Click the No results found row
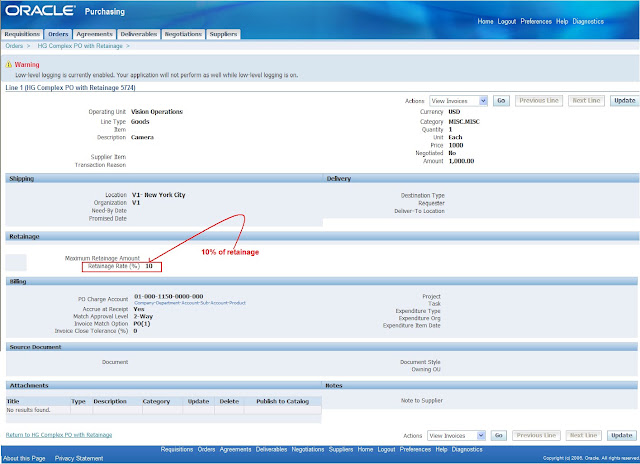This screenshot has height=464, width=640. coord(164,410)
